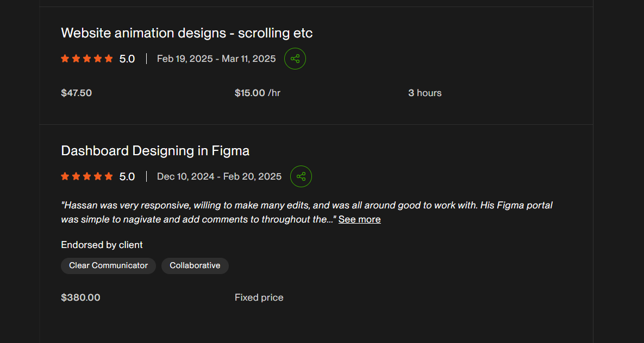The height and width of the screenshot is (343, 644).
Task: Click middle star of Dashboard Designing rating
Action: click(86, 176)
